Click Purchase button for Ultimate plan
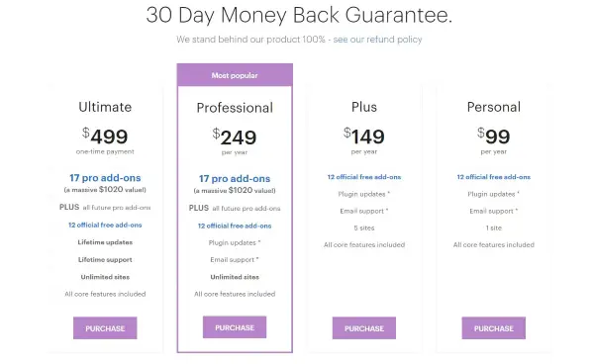Screen dimensions: 594x364 105,328
